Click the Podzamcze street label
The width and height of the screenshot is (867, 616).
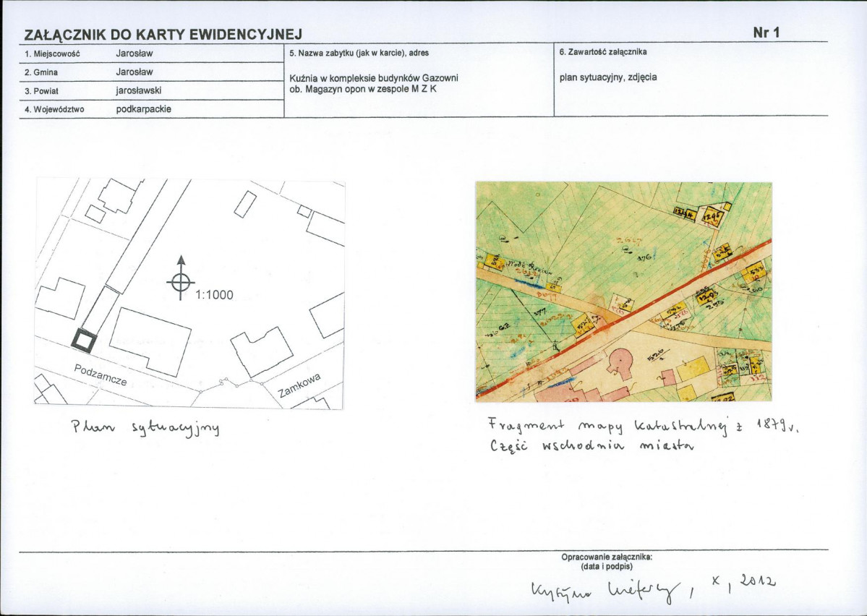pyautogui.click(x=101, y=375)
